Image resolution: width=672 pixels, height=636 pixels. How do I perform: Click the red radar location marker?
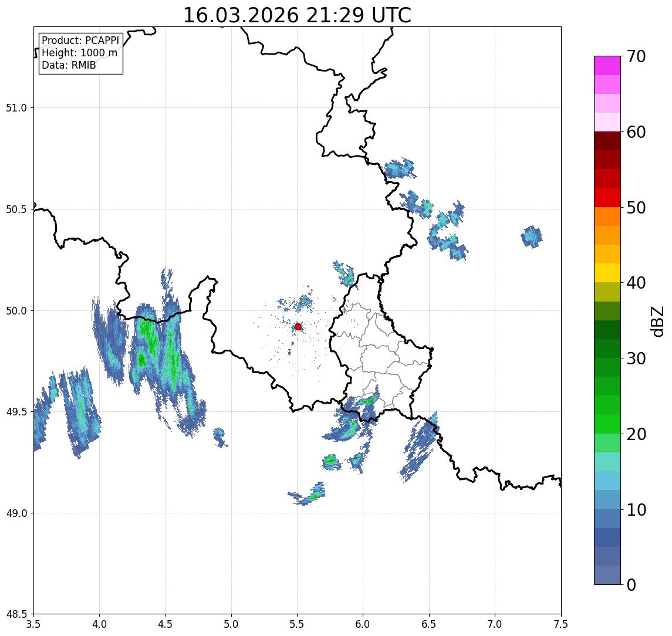tap(298, 327)
